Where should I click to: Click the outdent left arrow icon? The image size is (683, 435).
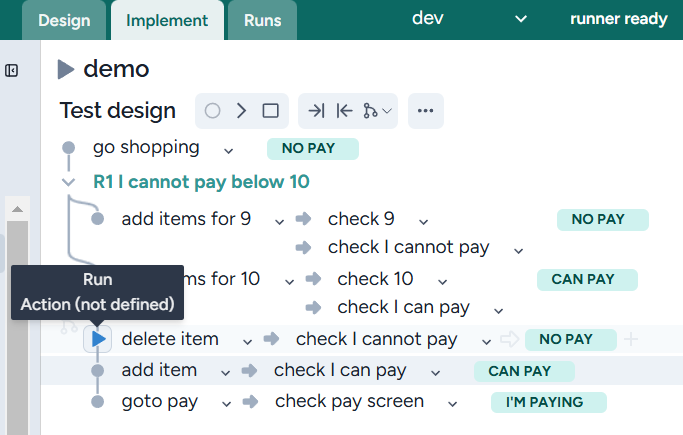click(x=344, y=111)
